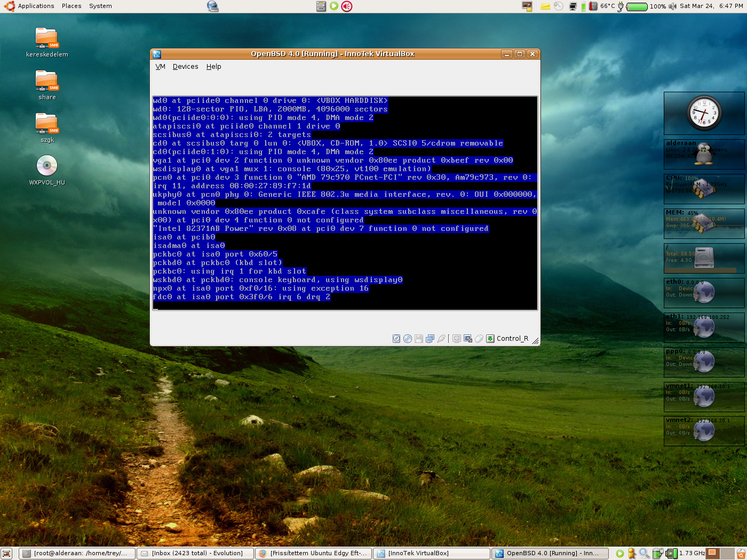Click the eth0 network widget
The width and height of the screenshot is (747, 560).
click(704, 293)
